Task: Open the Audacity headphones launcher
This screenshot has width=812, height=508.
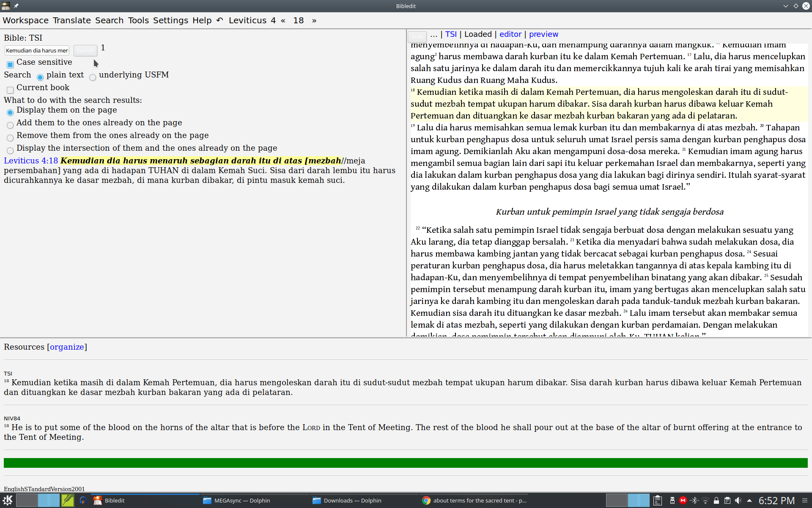Action: coord(83,500)
